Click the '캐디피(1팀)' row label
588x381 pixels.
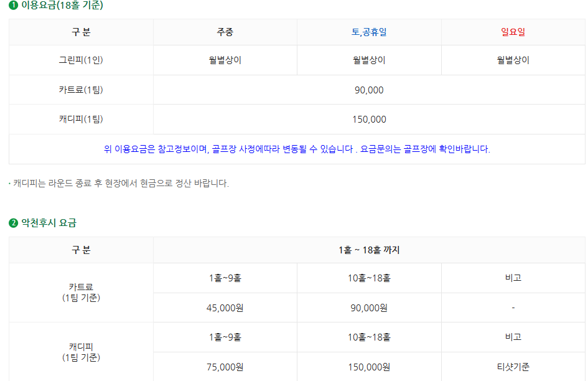click(x=81, y=119)
